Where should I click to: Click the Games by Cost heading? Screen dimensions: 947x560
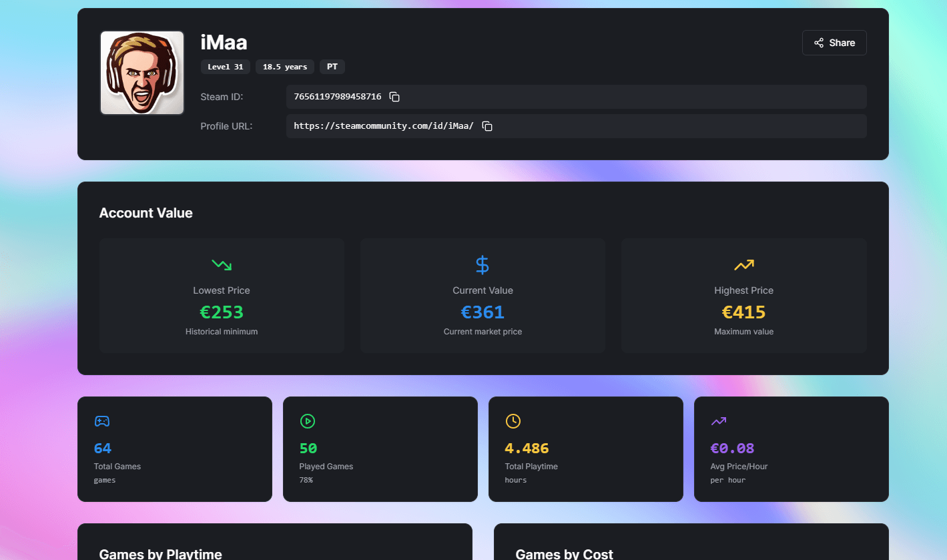pos(564,553)
